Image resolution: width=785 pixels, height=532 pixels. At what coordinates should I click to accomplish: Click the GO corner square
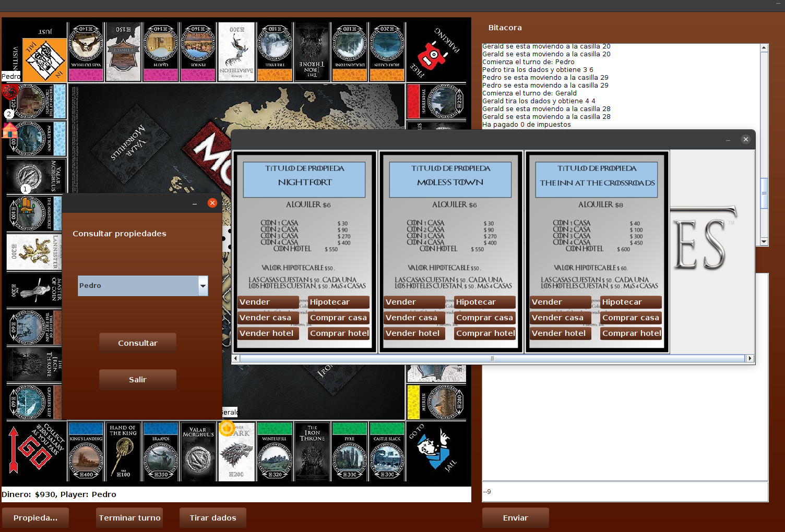tap(35, 451)
